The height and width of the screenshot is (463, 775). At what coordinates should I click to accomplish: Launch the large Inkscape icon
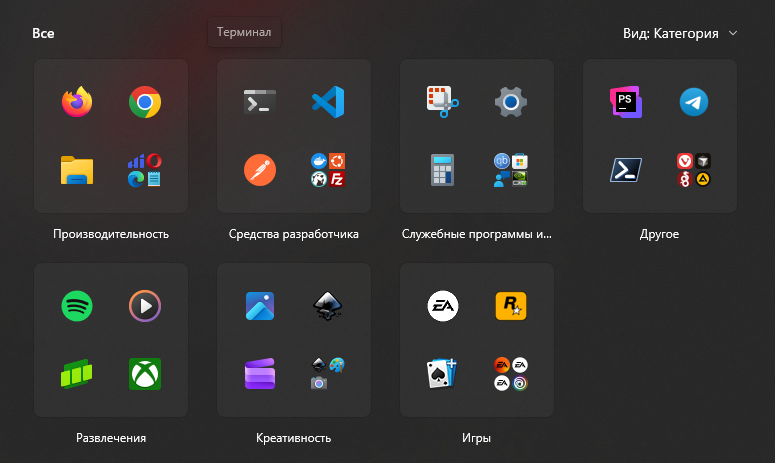tap(328, 306)
